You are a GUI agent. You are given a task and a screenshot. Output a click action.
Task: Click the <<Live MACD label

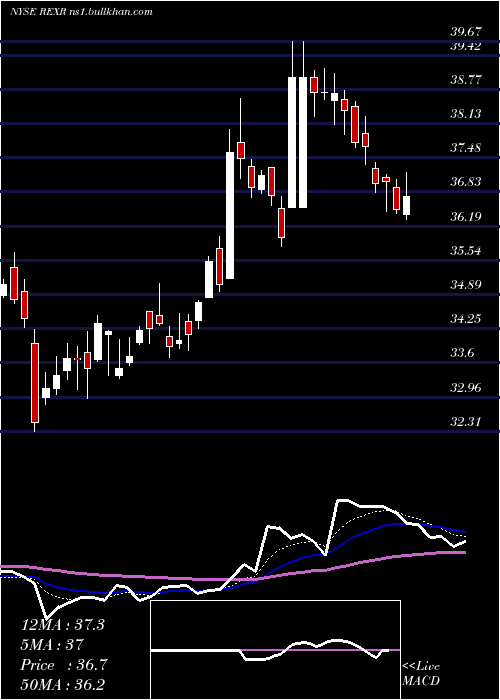tap(421, 674)
